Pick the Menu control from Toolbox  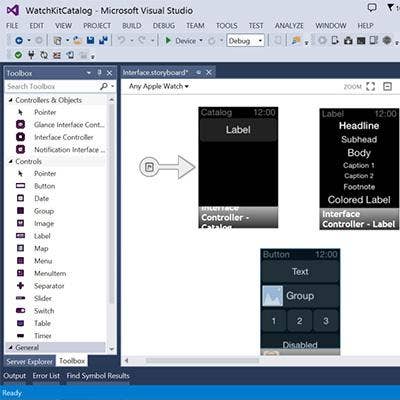click(43, 261)
